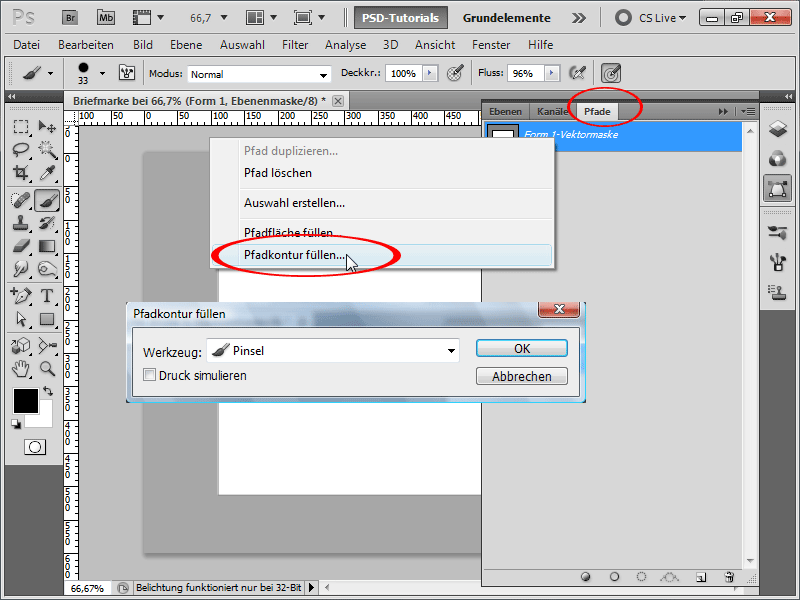Close the Briefmarke document tab
This screenshot has width=800, height=600.
[338, 101]
